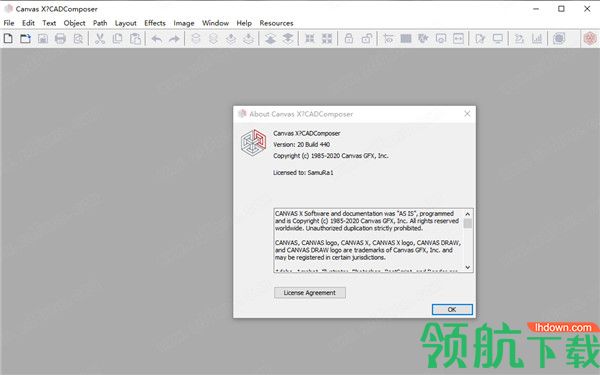The height and width of the screenshot is (375, 600).
Task: Open the Object menu
Action: coord(74,23)
